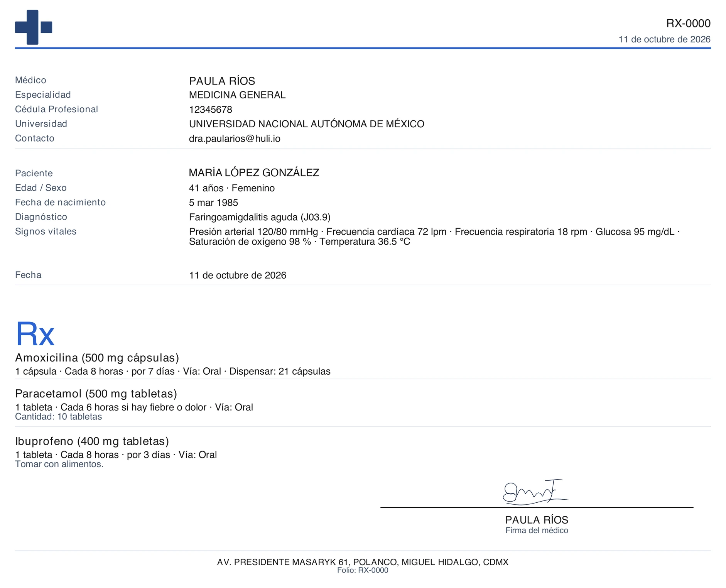The height and width of the screenshot is (588, 726).
Task: Click diagnosis Faringoamigdalitis aguda (J03.9)
Action: pyautogui.click(x=260, y=217)
